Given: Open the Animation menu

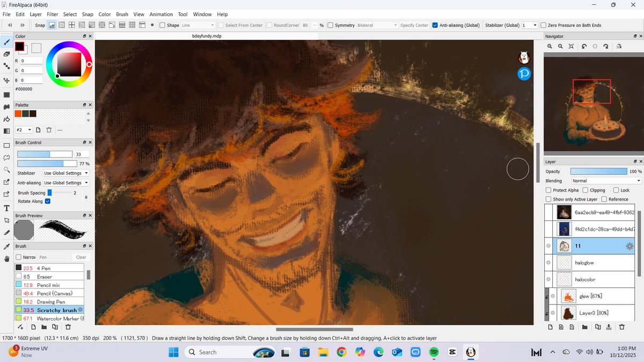Looking at the screenshot, I should click(x=161, y=14).
